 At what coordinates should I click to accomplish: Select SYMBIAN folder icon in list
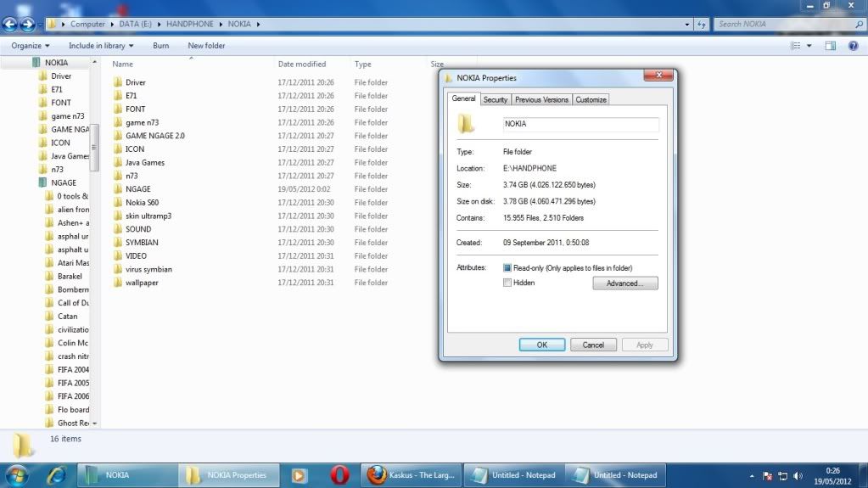coord(117,242)
